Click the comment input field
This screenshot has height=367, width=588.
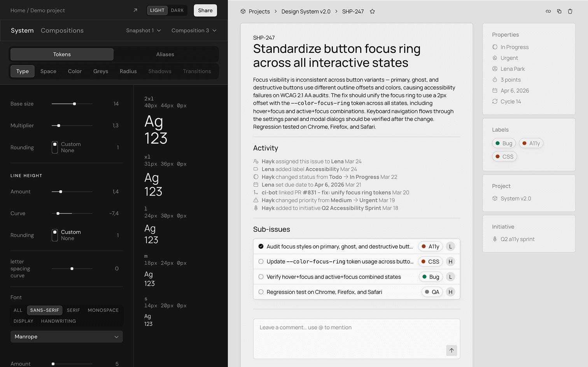point(357,339)
